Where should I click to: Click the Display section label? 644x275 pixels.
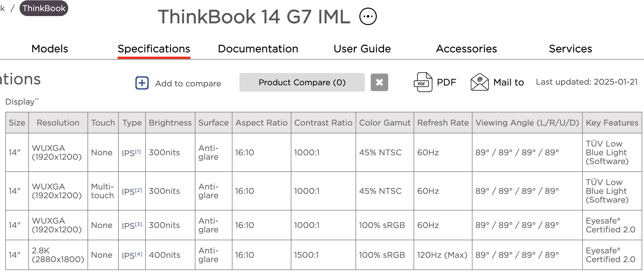click(20, 102)
